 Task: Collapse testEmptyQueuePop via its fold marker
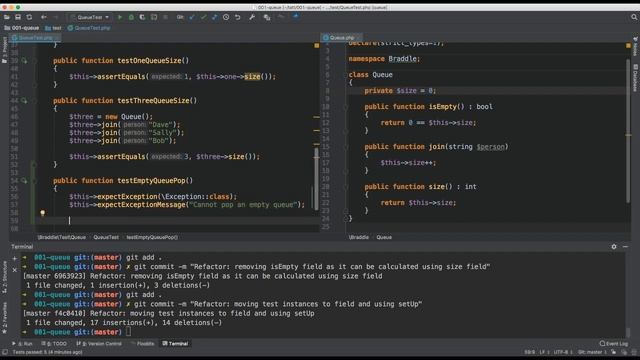(x=35, y=181)
